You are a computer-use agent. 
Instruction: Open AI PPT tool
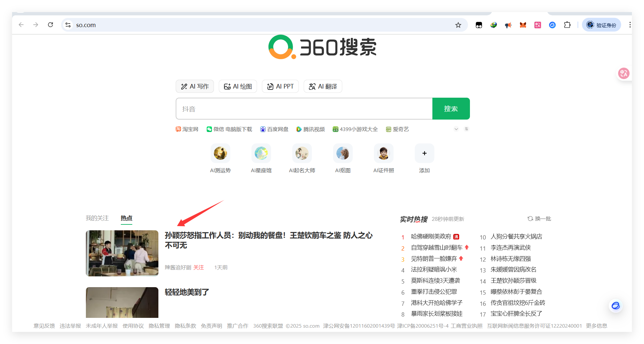click(x=280, y=86)
